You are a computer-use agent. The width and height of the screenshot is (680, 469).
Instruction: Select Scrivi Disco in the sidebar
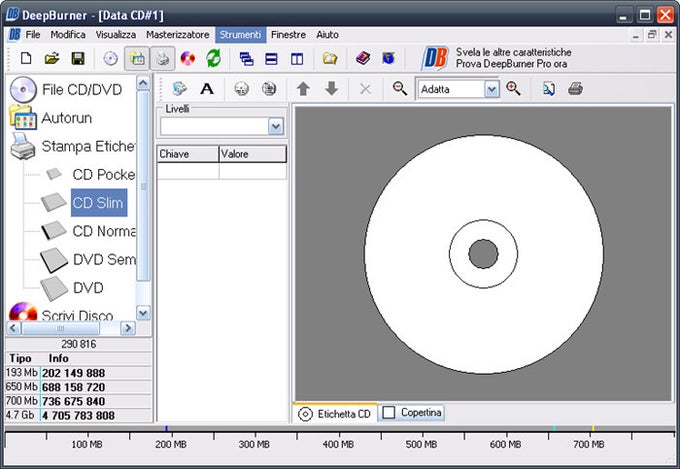[62, 313]
